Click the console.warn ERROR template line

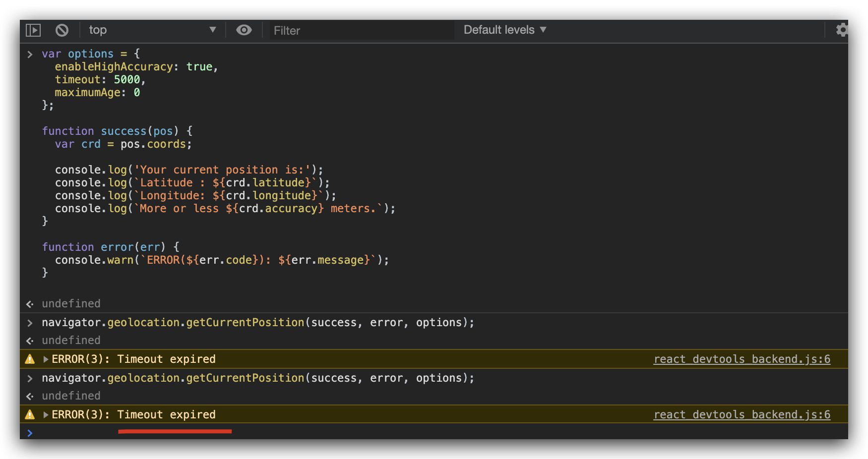pos(222,260)
